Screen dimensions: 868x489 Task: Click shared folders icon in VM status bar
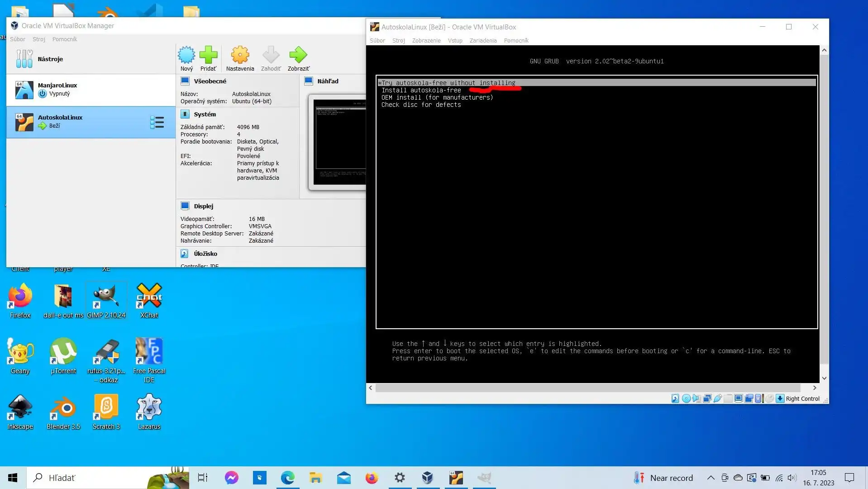point(728,398)
